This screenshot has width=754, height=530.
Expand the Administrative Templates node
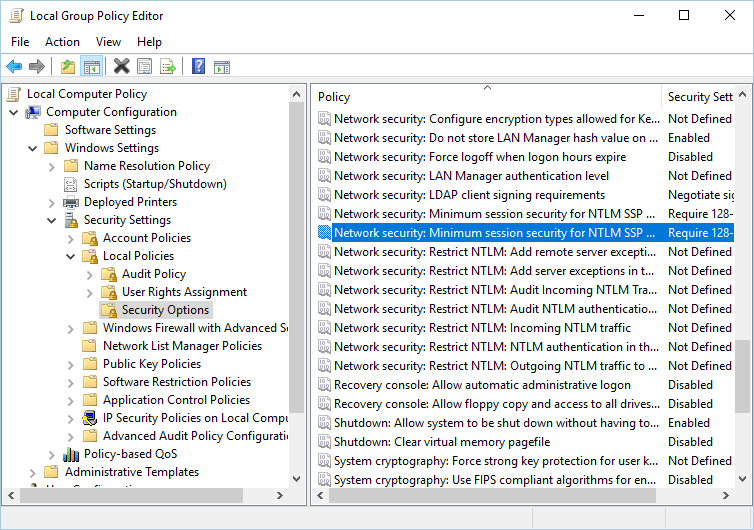pyautogui.click(x=33, y=473)
